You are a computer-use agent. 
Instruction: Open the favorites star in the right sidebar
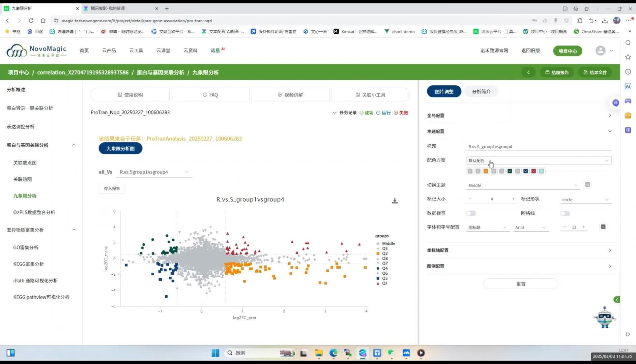628,57
